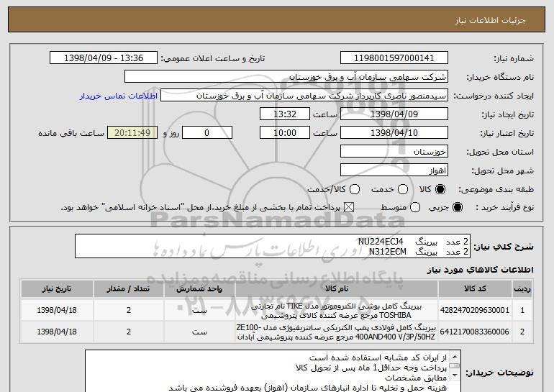Click the ردیف column header
554x392 pixels.
click(522, 289)
